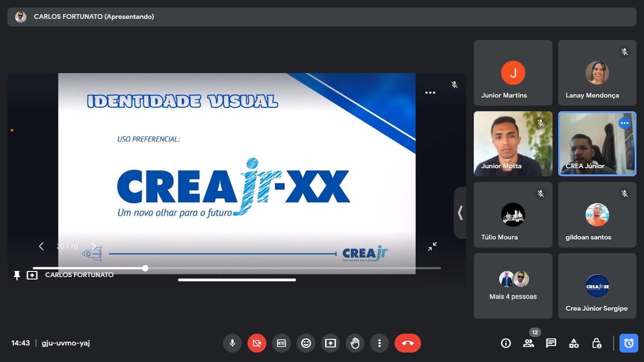This screenshot has width=644, height=362.
Task: Click Junior Motta muted mic icon
Action: tap(541, 123)
